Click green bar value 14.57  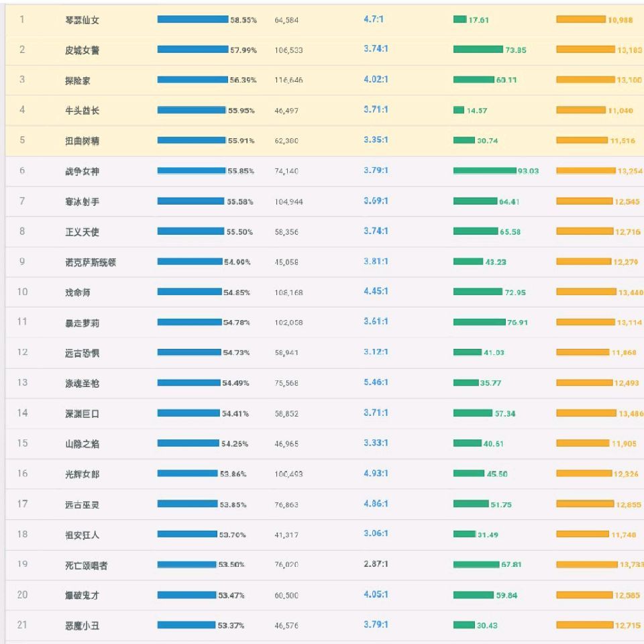(x=477, y=111)
